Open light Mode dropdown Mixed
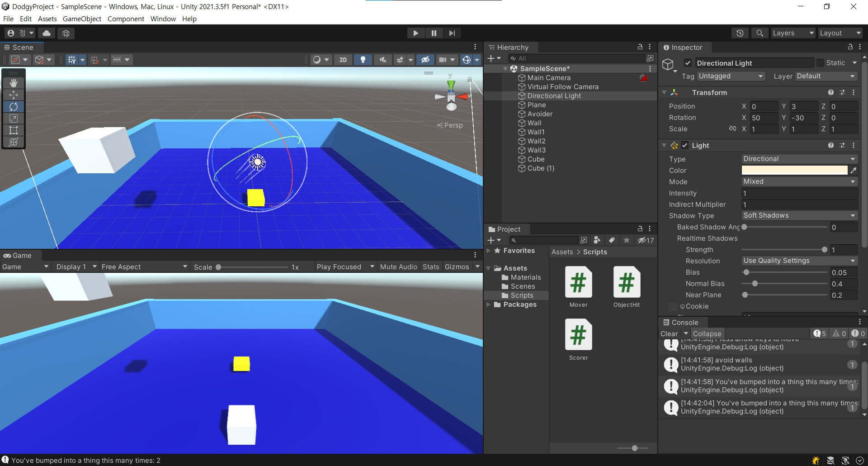The image size is (868, 466). click(799, 181)
